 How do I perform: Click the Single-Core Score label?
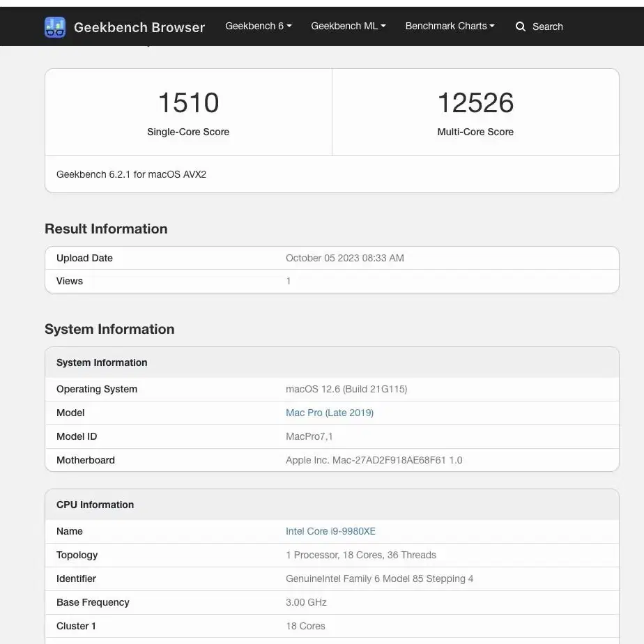click(188, 132)
